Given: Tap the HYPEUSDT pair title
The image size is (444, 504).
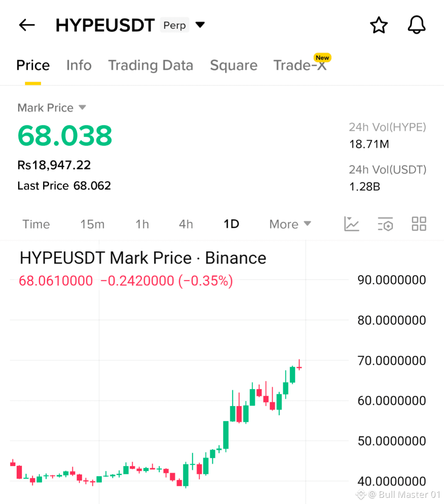Looking at the screenshot, I should pos(105,25).
